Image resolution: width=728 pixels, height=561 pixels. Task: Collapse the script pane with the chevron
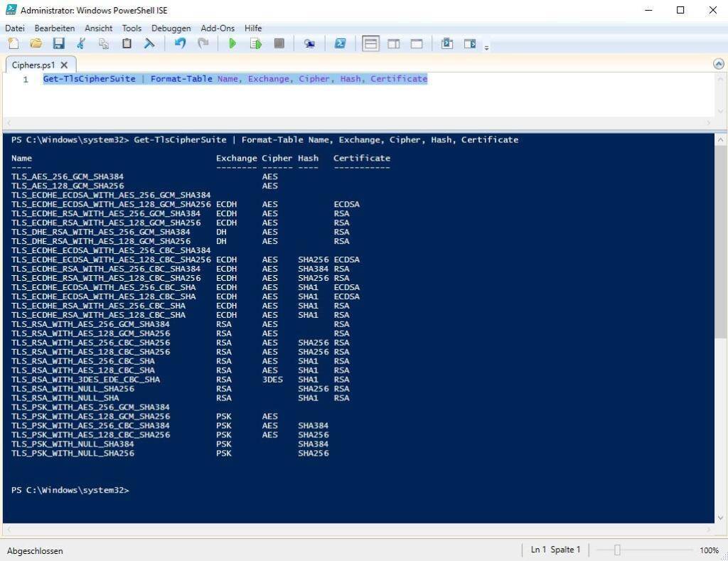click(719, 64)
